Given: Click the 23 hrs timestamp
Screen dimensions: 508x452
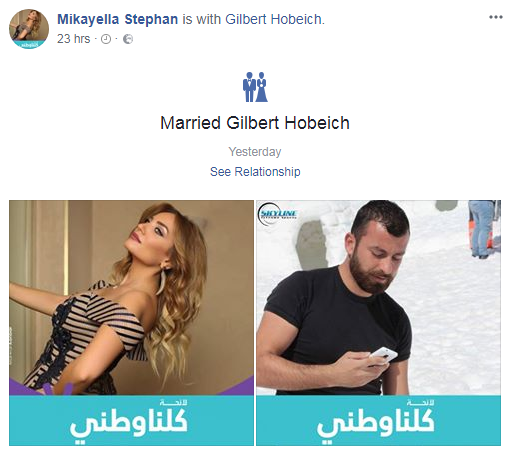Looking at the screenshot, I should [73, 39].
